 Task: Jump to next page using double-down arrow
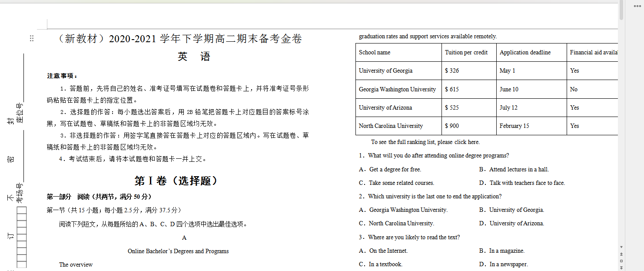point(621,267)
